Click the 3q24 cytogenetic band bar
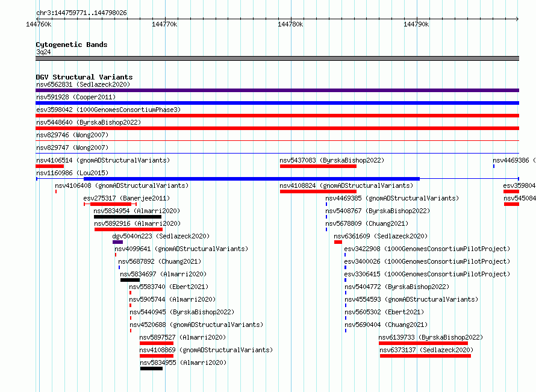Image resolution: width=536 pixels, height=392 pixels. [x=277, y=58]
